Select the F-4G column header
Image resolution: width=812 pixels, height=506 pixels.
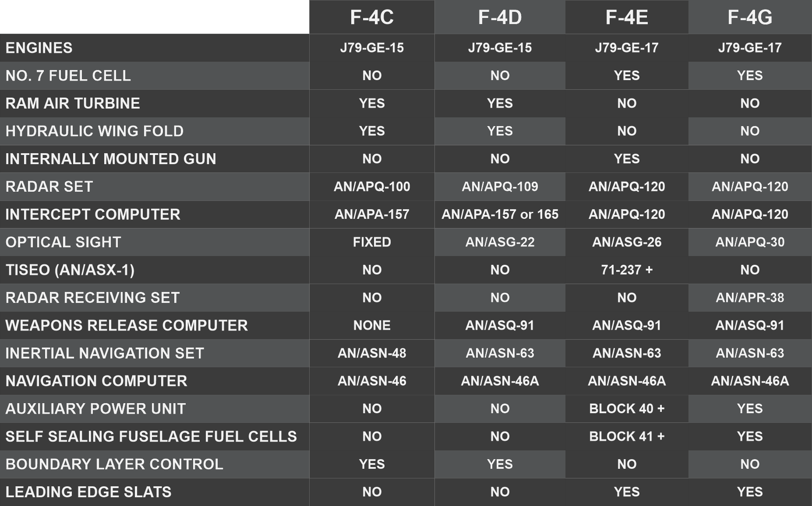750,18
